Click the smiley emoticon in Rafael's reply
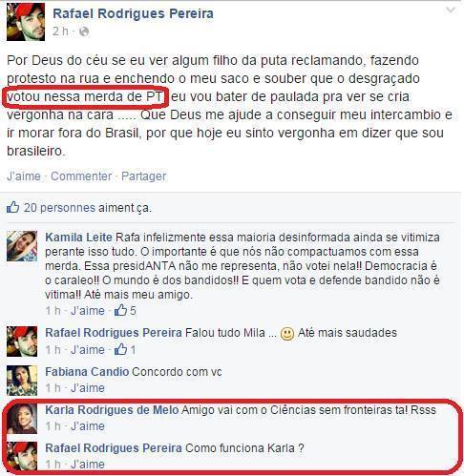The image size is (464, 476). click(x=287, y=334)
